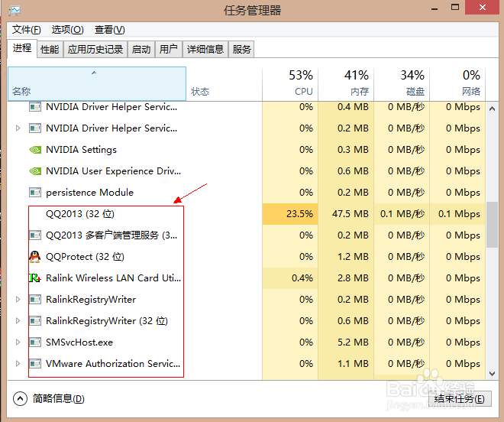Switch to the 启动 tab

[x=141, y=49]
